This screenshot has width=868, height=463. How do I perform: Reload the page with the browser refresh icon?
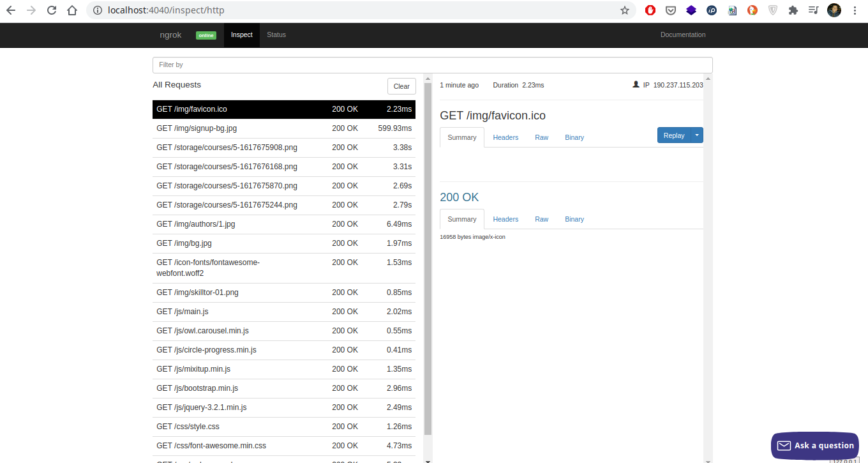52,10
